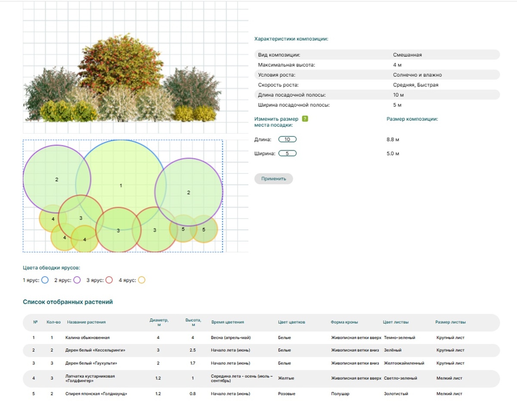Select the blue circle labeled 1

tap(121, 185)
